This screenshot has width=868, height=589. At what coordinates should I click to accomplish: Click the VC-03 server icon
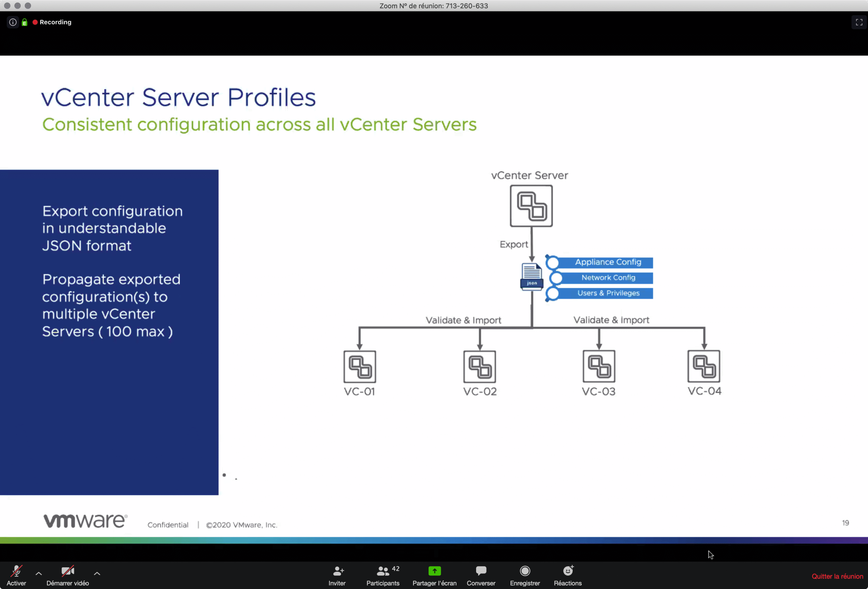(598, 366)
